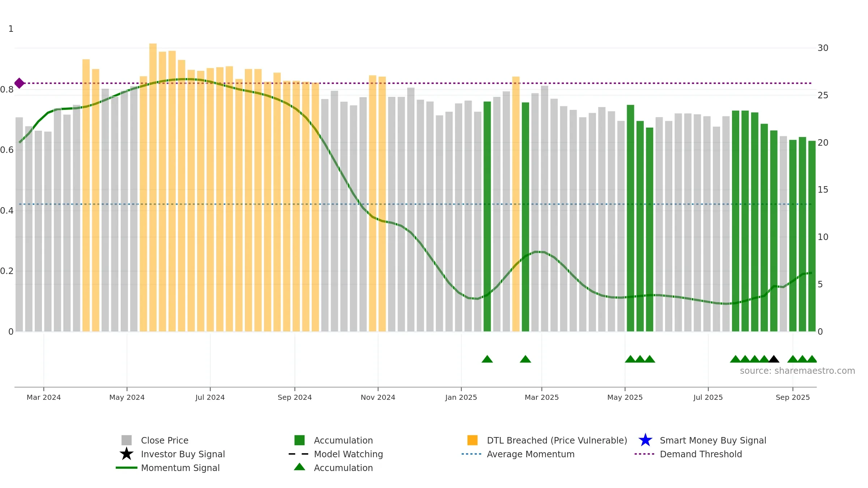This screenshot has height=488, width=868.
Task: Click the black Investor Buy Signal star
Action: 127,454
